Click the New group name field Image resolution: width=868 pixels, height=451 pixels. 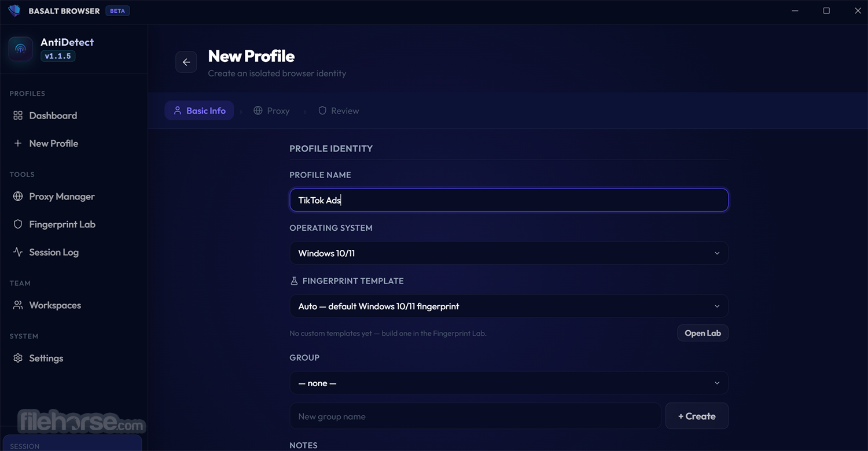(x=475, y=416)
